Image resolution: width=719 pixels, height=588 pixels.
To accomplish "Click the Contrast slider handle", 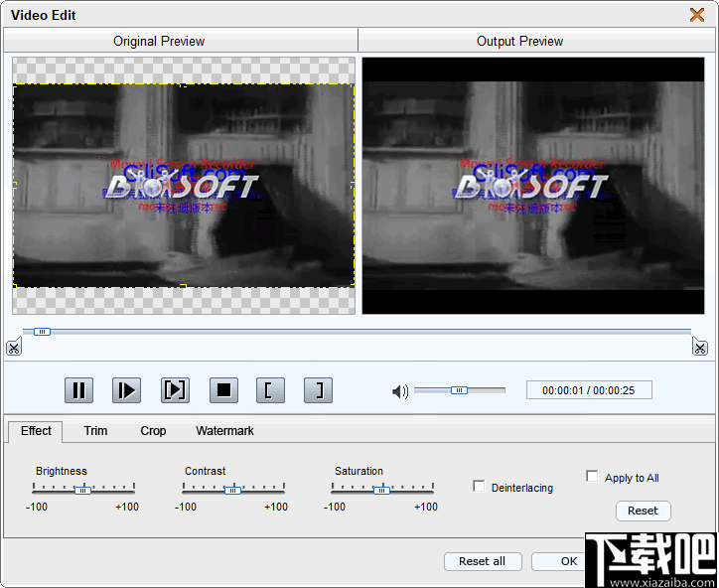I will [x=233, y=491].
